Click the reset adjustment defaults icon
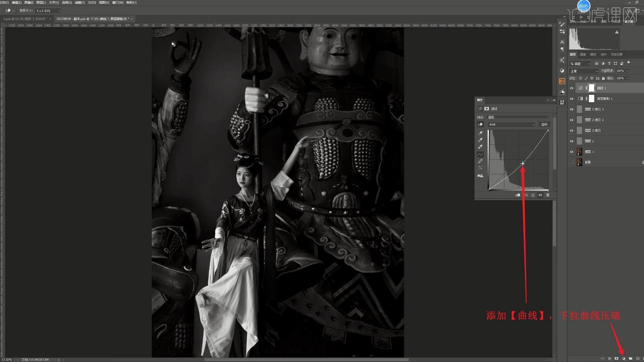This screenshot has height=362, width=644. point(533,195)
